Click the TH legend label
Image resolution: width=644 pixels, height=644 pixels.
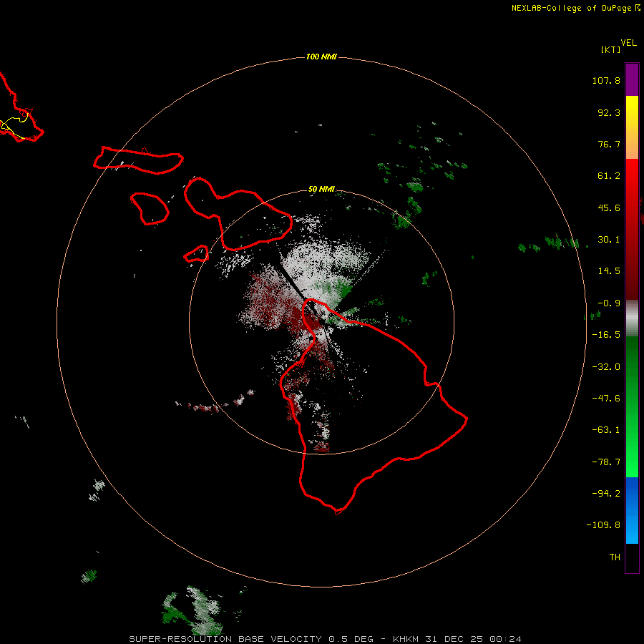click(615, 557)
